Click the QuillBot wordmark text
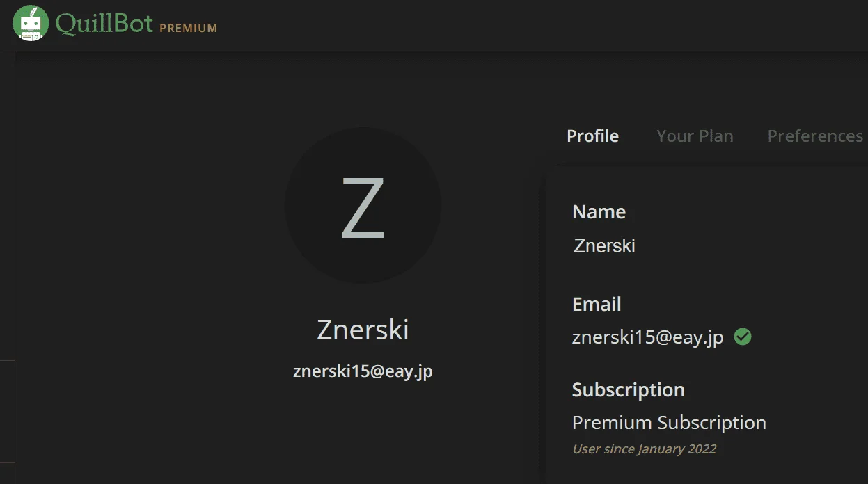Screen dimensions: 868x484 click(x=104, y=24)
